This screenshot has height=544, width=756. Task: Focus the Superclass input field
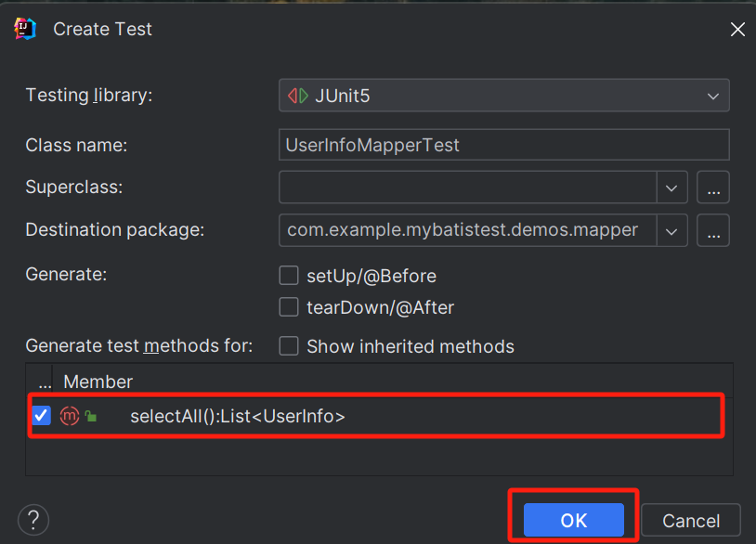[468, 187]
